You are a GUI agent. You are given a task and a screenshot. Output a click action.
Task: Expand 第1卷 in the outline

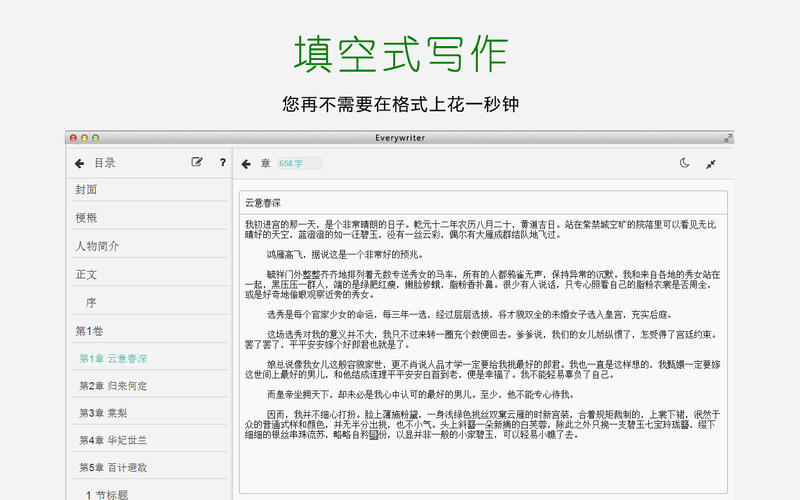[x=149, y=331]
